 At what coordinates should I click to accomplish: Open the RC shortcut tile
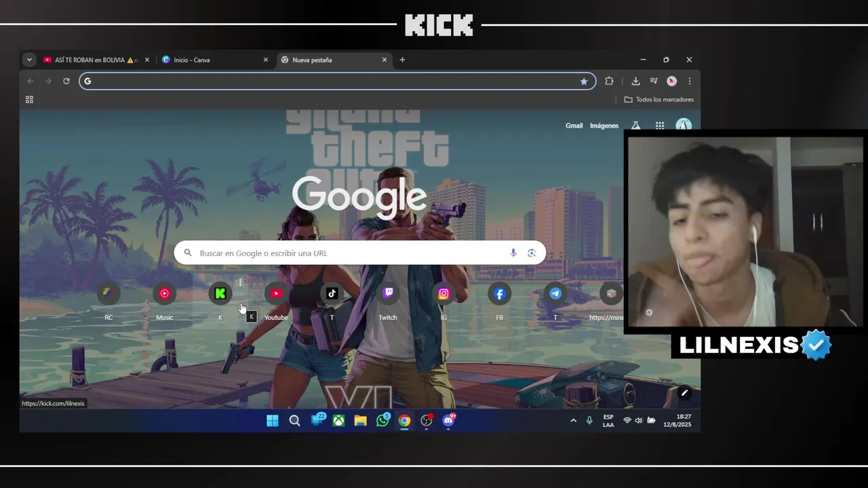[x=108, y=293]
